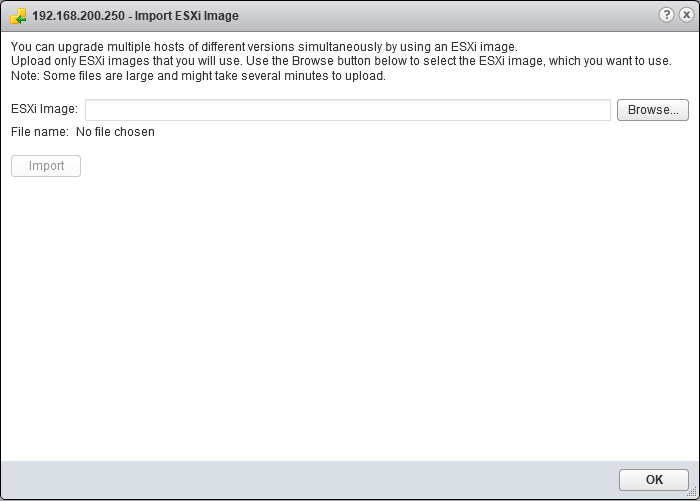The image size is (700, 501).
Task: Click the "Import ESXi Image" title text
Action: (x=189, y=16)
